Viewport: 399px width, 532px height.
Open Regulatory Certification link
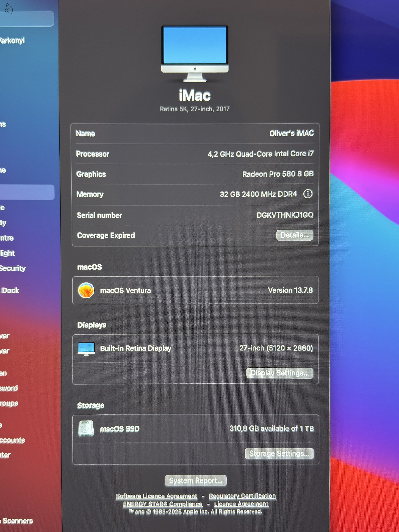tap(242, 496)
